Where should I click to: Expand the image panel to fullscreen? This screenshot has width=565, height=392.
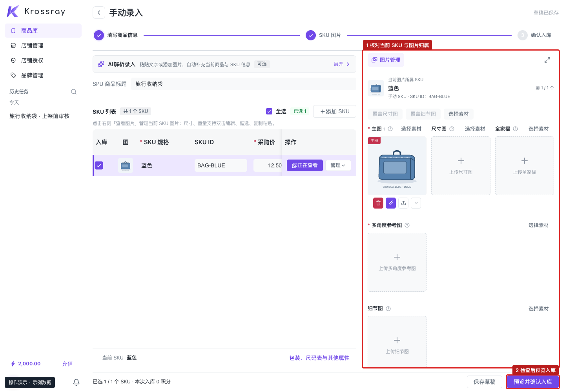[547, 60]
